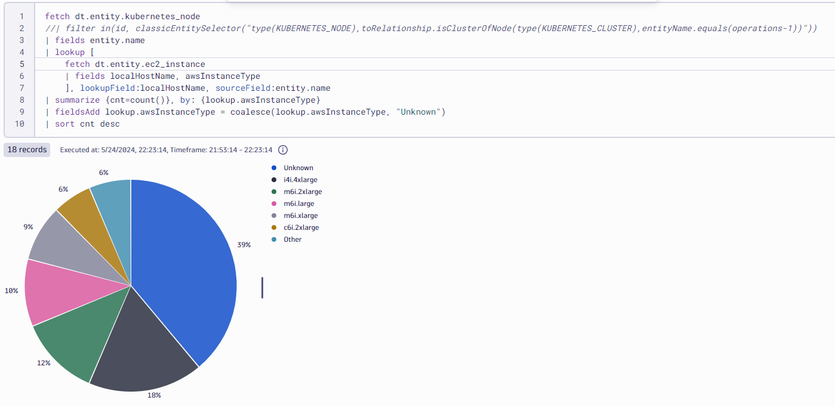
Task: Toggle the m6i.2xlarge legend entry
Action: [x=302, y=191]
